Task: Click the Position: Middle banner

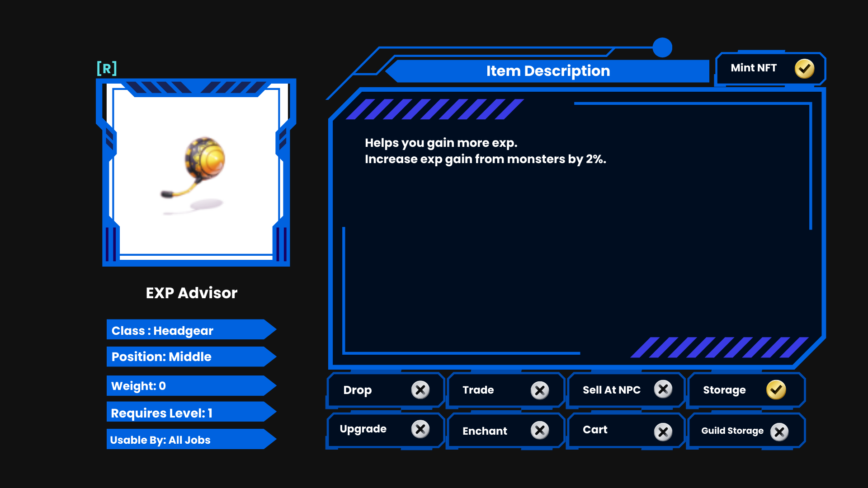Action: click(192, 357)
